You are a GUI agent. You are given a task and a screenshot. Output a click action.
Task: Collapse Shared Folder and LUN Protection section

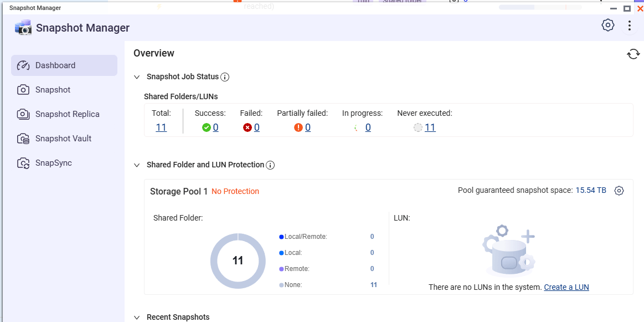tap(137, 165)
